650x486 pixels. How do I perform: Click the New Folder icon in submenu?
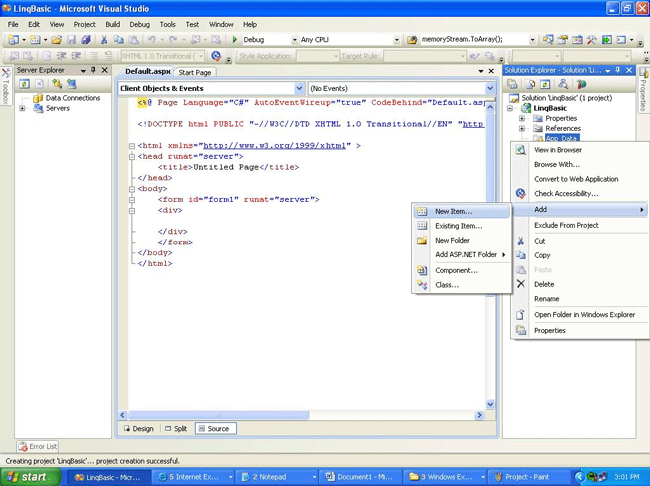[x=422, y=241]
